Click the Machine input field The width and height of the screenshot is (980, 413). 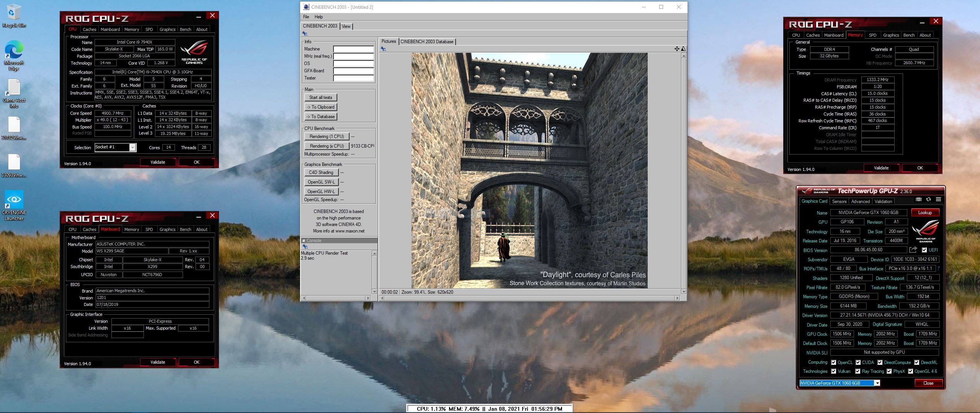(353, 49)
